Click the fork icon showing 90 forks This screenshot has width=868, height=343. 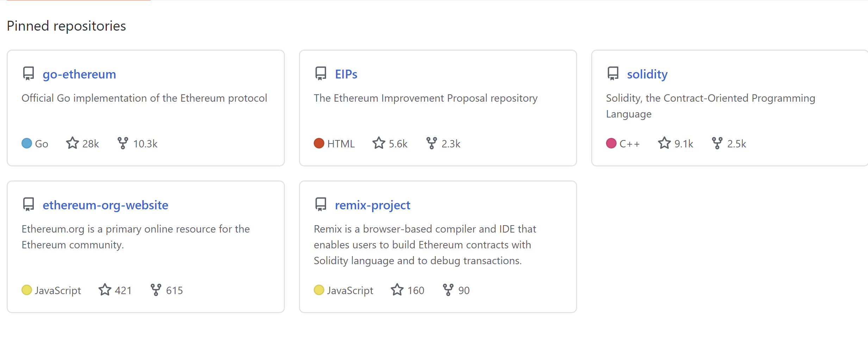[x=448, y=290]
